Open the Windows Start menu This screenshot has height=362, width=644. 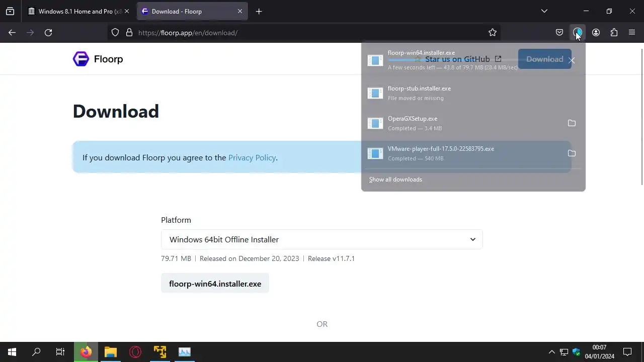[12, 352]
